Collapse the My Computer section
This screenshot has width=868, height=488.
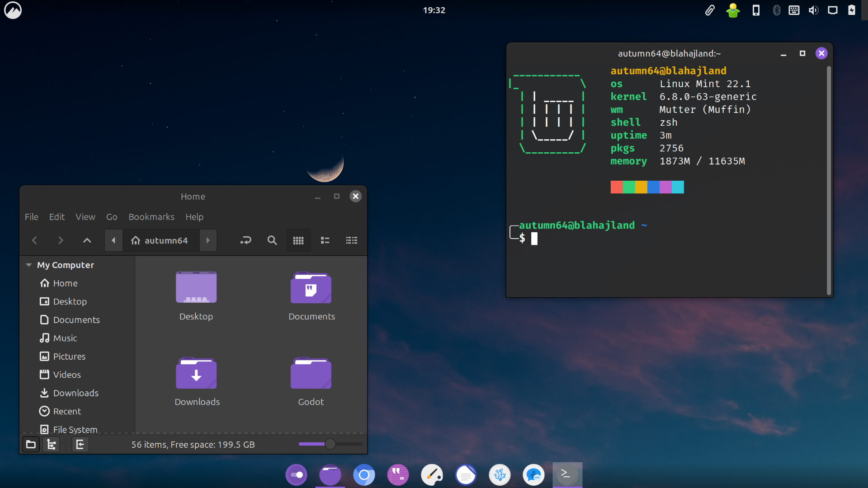coord(29,265)
